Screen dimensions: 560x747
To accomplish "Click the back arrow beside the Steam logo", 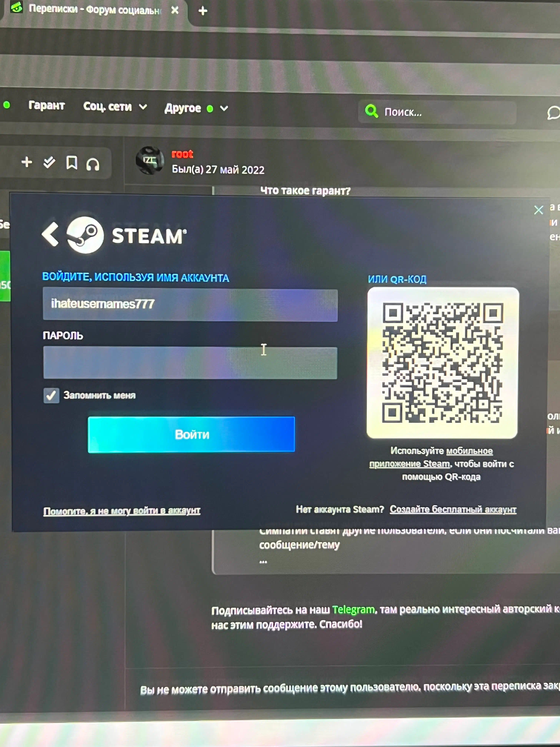I will point(50,234).
